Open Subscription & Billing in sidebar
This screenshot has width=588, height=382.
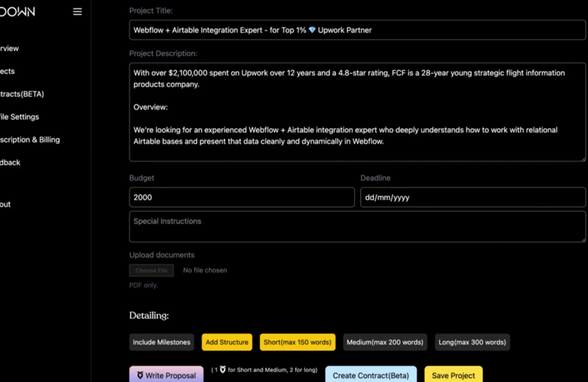click(x=30, y=140)
